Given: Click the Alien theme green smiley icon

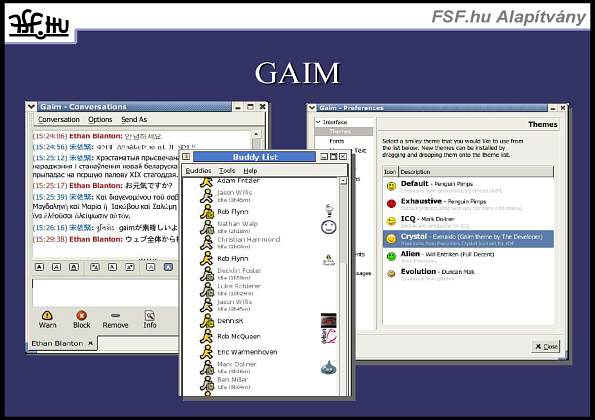Looking at the screenshot, I should click(391, 256).
